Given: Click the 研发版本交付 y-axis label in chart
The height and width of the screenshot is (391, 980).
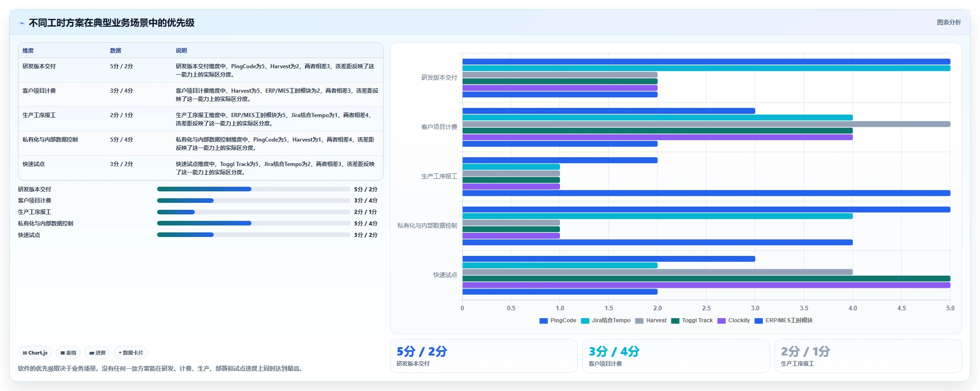Looking at the screenshot, I should coord(439,78).
